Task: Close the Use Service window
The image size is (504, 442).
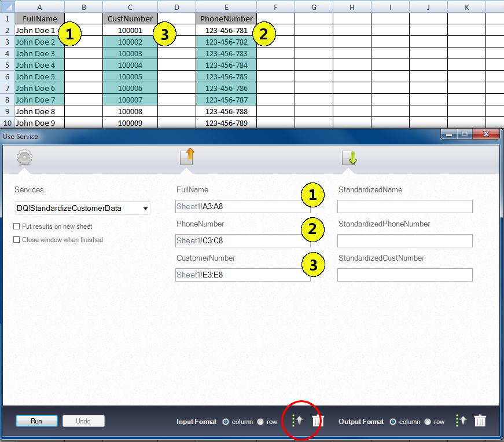Action: tap(486, 134)
